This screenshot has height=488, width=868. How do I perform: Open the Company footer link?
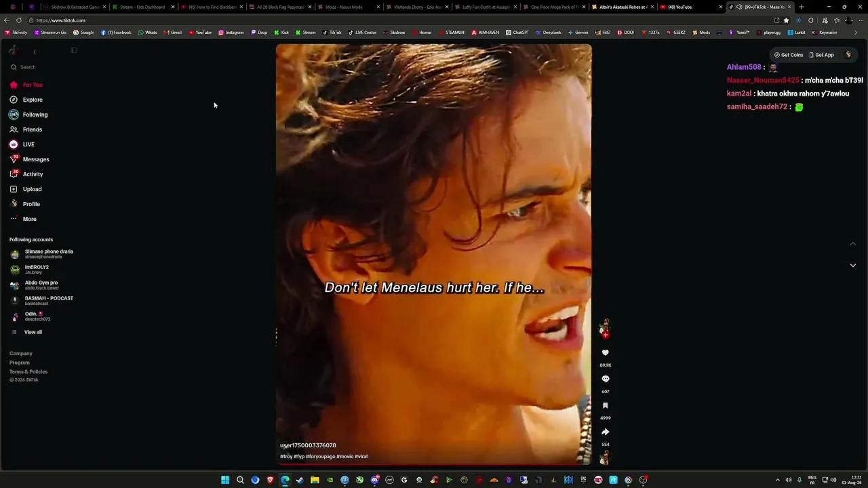21,353
